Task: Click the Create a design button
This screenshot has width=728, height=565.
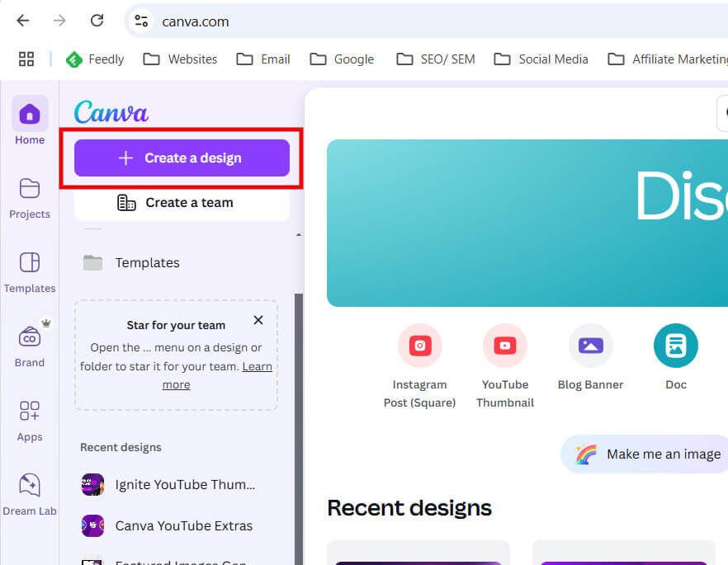Action: [182, 158]
